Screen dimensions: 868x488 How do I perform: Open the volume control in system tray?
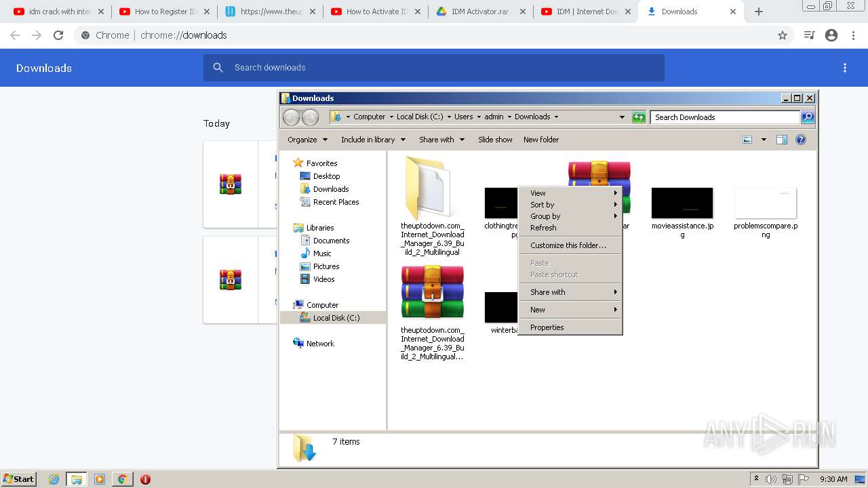click(x=771, y=479)
